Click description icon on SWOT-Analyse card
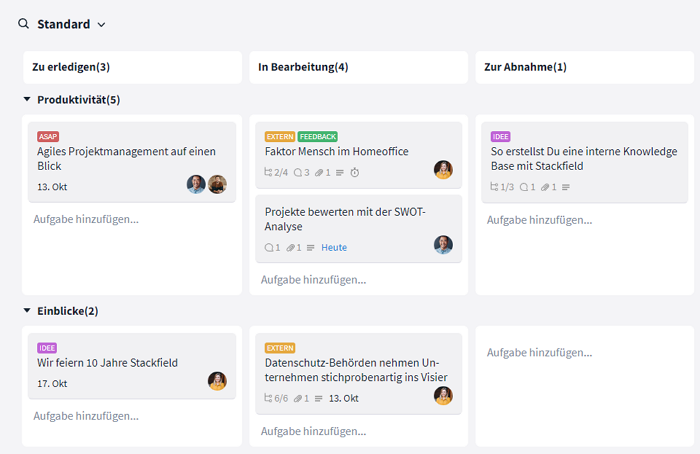 [x=311, y=248]
